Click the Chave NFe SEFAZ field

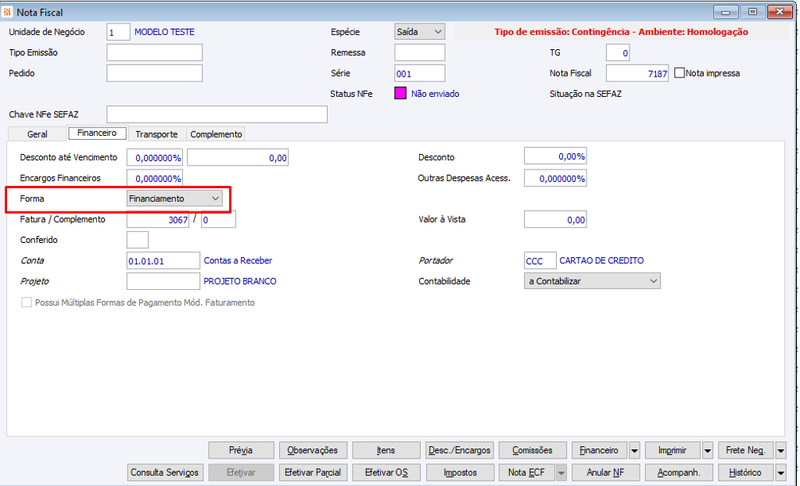point(217,114)
